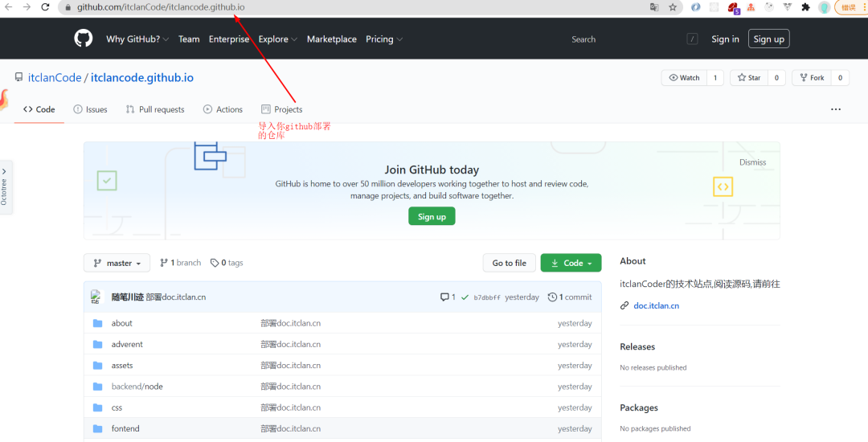The height and width of the screenshot is (442, 868).
Task: Click the adverent folder icon
Action: pos(98,344)
